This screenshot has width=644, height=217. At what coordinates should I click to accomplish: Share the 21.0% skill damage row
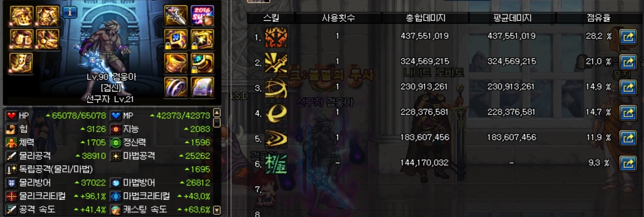pyautogui.click(x=628, y=62)
